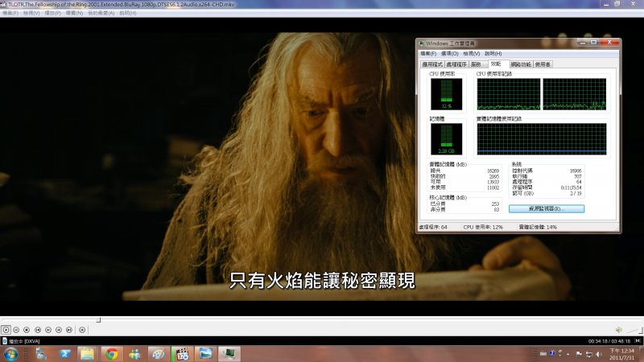Mute audio using the speaker icon
This screenshot has width=644, height=362.
[x=619, y=329]
